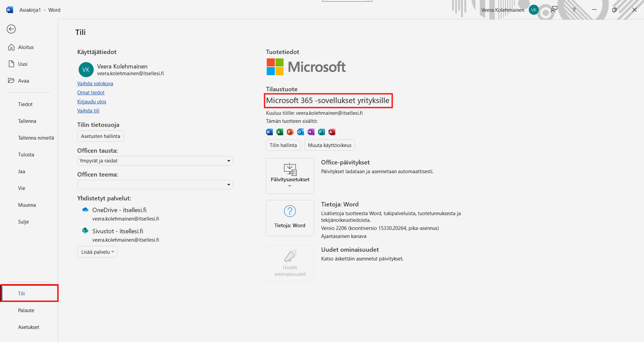Image resolution: width=644 pixels, height=342 pixels.
Task: Open the Officen tausta dropdown
Action: point(155,161)
